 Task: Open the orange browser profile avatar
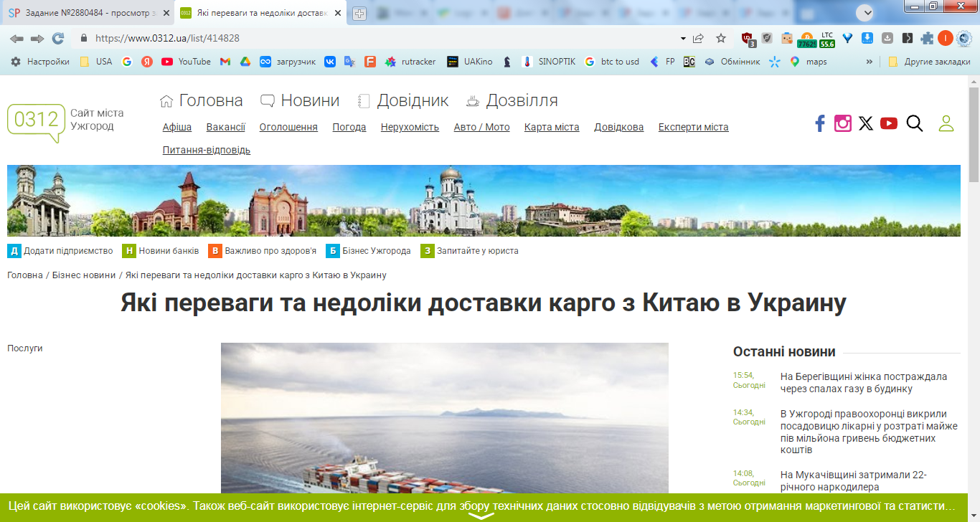point(946,39)
